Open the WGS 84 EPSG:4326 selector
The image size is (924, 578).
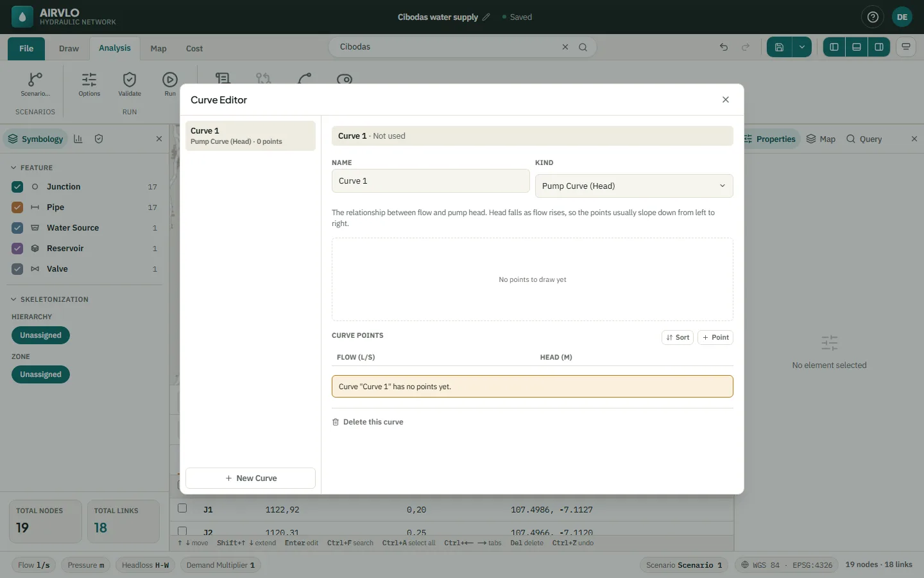[x=787, y=565]
